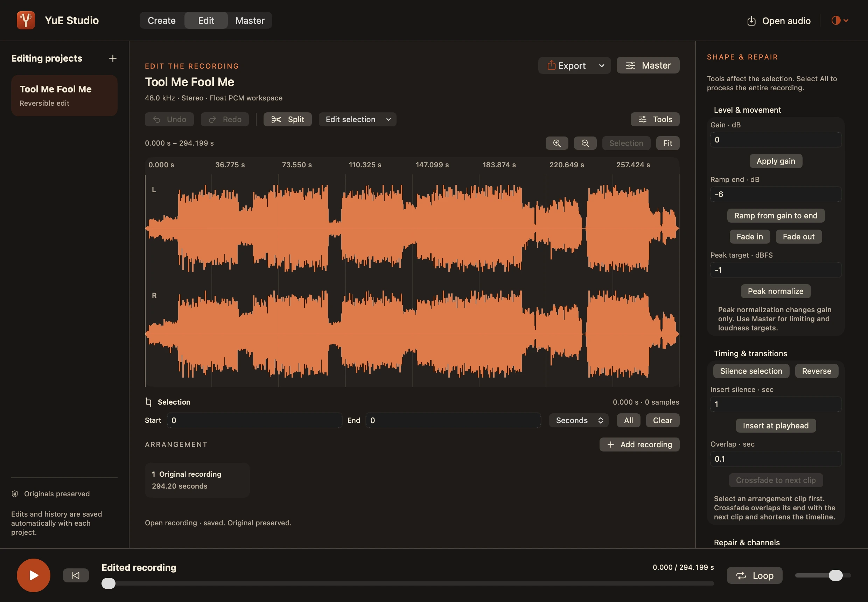Click Peak normalize button
The width and height of the screenshot is (868, 602).
coord(776,291)
